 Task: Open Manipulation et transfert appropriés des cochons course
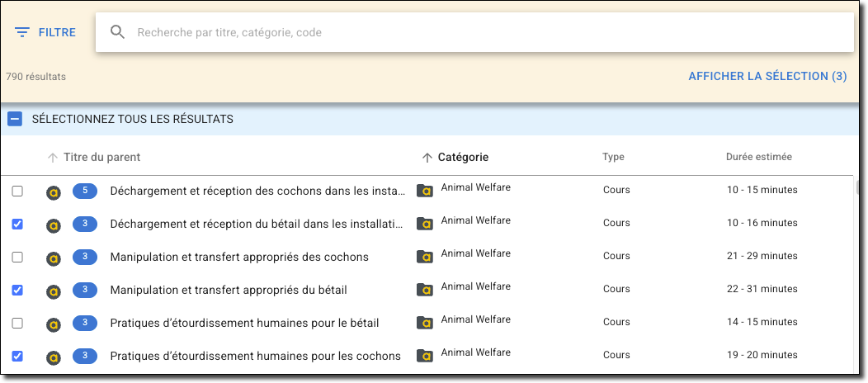(x=239, y=257)
